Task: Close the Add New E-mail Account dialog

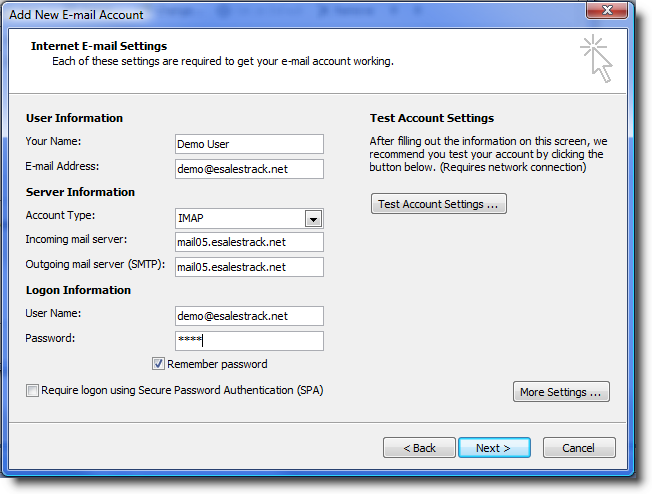Action: coord(607,10)
